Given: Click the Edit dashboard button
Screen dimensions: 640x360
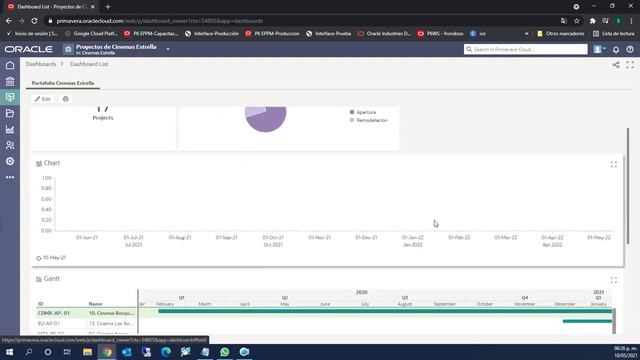Looking at the screenshot, I should click(x=42, y=99).
